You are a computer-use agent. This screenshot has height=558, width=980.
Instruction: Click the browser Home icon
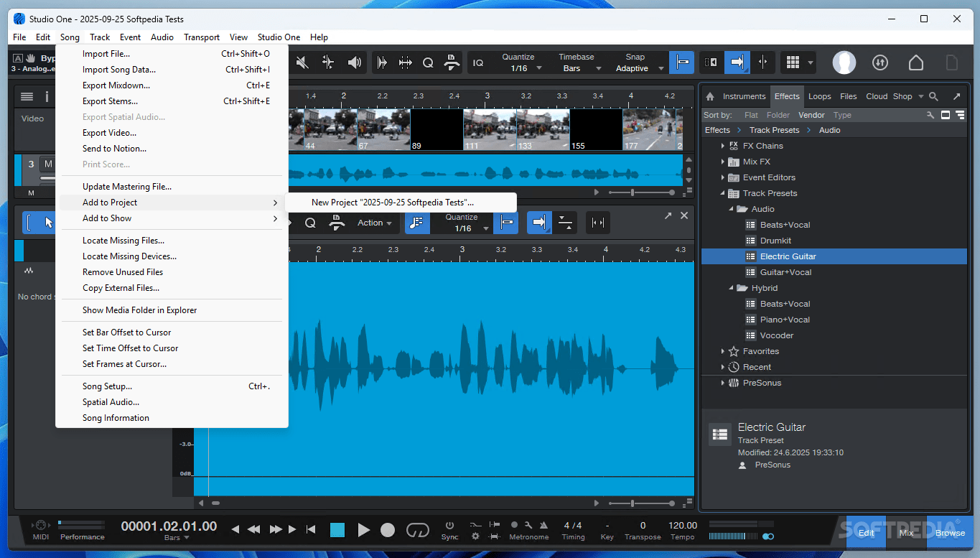(x=710, y=96)
